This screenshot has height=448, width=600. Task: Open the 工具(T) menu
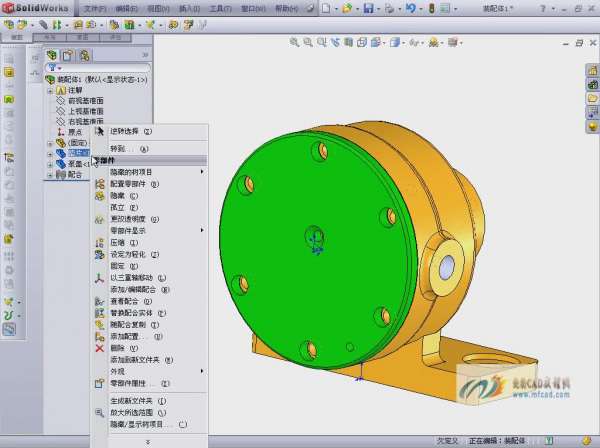pos(220,8)
